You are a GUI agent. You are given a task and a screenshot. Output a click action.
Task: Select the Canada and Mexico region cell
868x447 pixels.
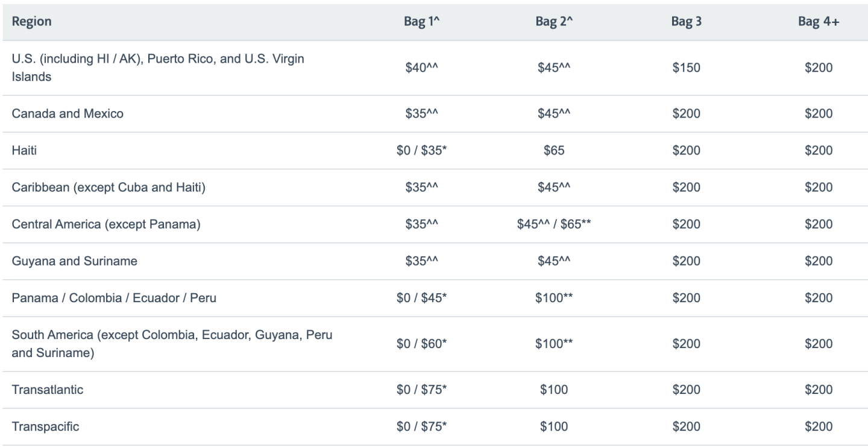(68, 114)
